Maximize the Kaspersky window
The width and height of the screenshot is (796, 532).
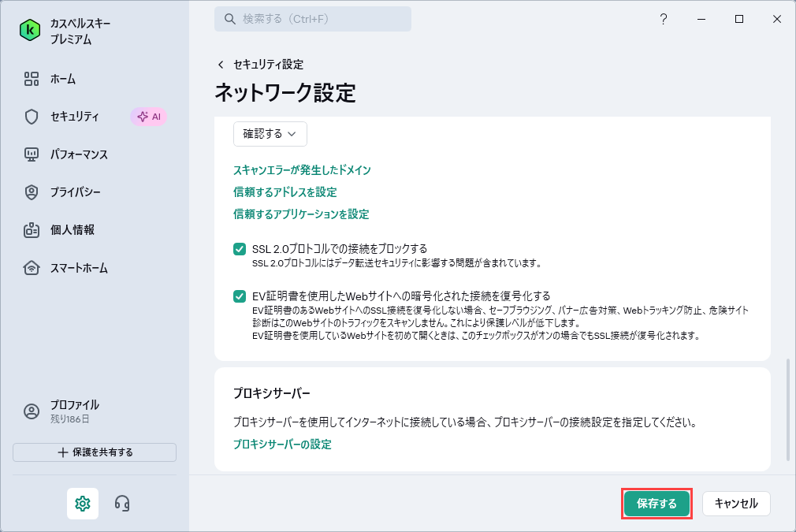click(x=739, y=19)
